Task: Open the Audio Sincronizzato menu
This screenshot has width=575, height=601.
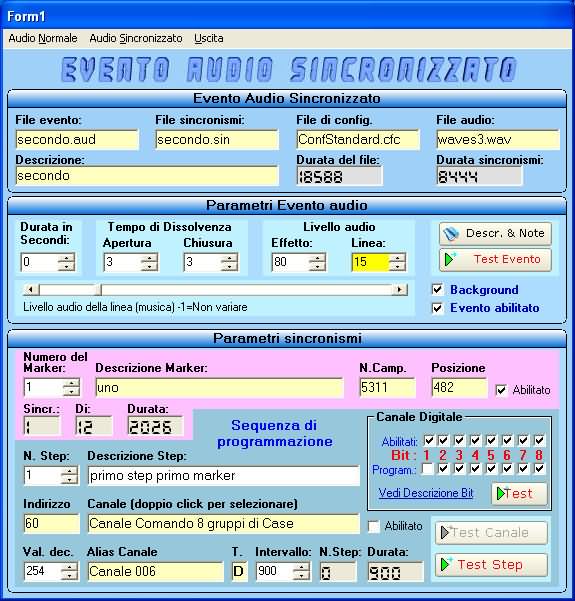Action: [136, 38]
